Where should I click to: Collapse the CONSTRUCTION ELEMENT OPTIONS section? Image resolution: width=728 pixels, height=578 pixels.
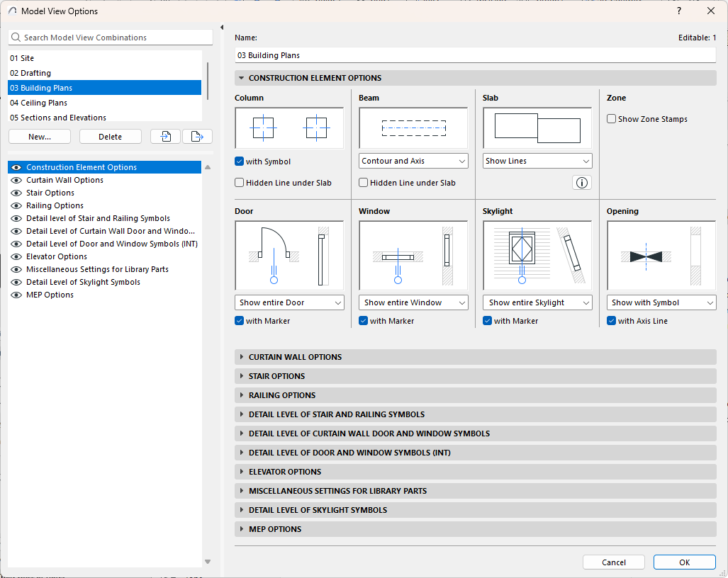(x=241, y=78)
